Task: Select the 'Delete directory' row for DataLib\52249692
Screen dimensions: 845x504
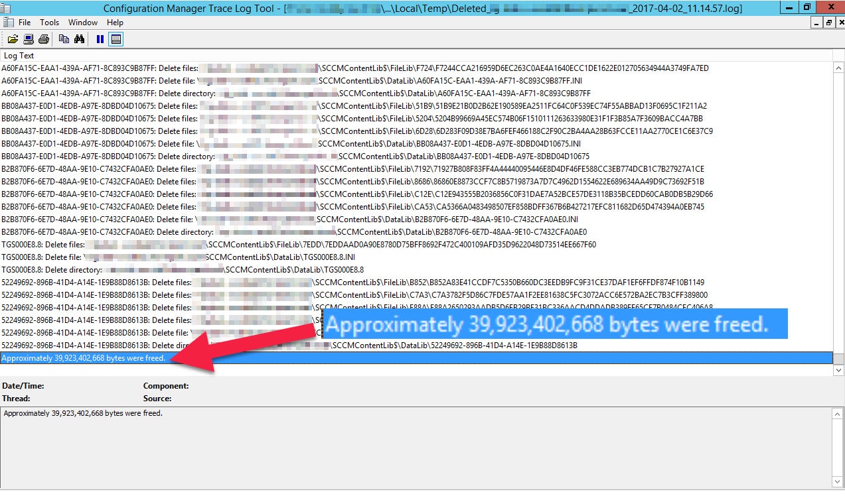Action: coord(416,346)
